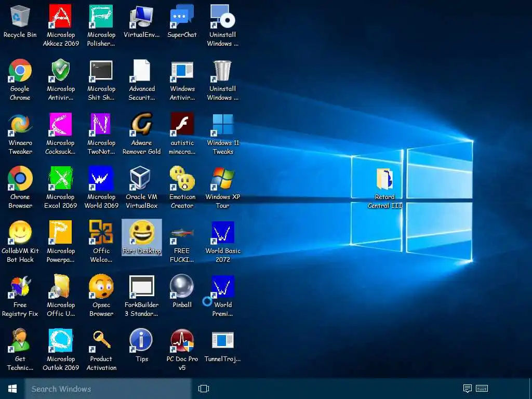Click the Google Chrome shortcut
The width and height of the screenshot is (532, 399).
click(20, 79)
